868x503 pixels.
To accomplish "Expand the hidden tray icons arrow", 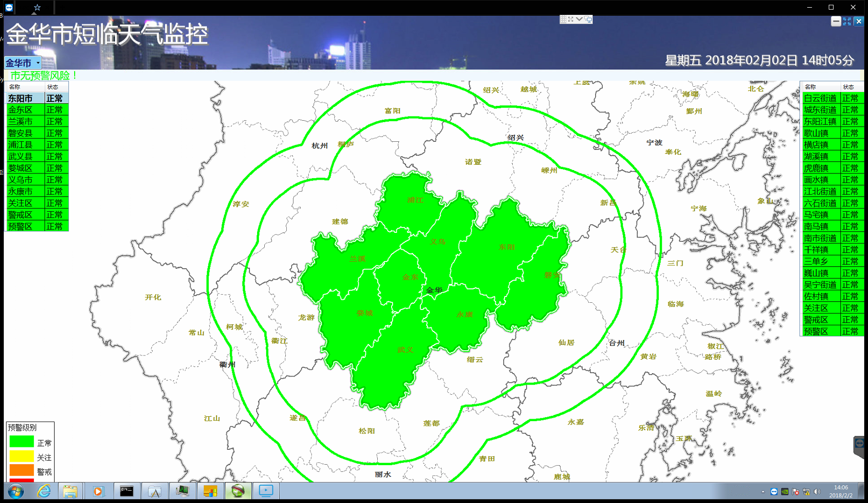I will (763, 492).
